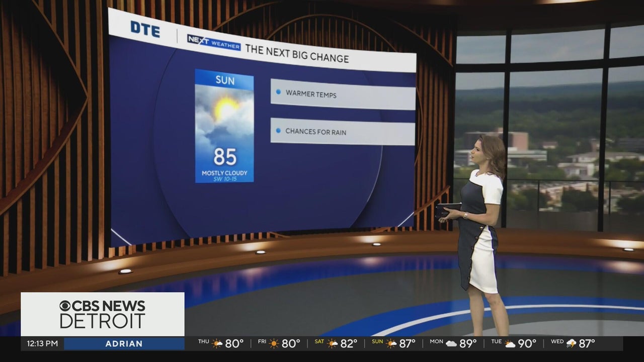Click the TUE 90° temperature in the ticker
The height and width of the screenshot is (362, 644).
527,344
